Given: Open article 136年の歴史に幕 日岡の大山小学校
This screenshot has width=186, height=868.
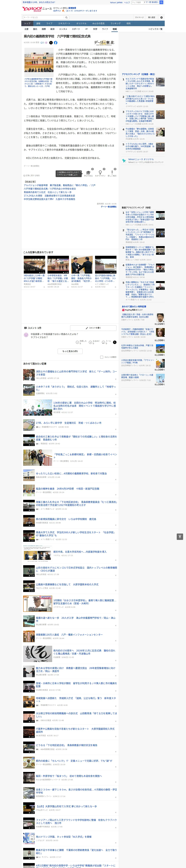Looking at the screenshot, I should [84, 406].
